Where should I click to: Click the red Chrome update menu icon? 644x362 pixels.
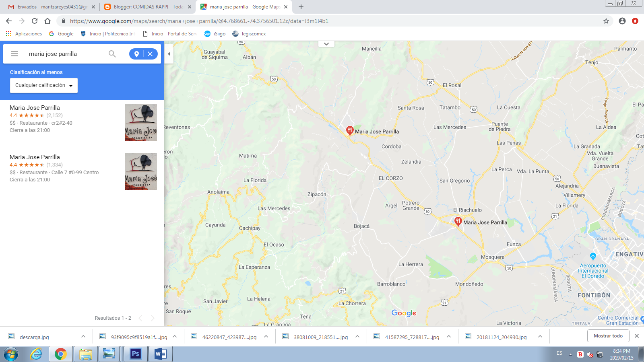(635, 21)
